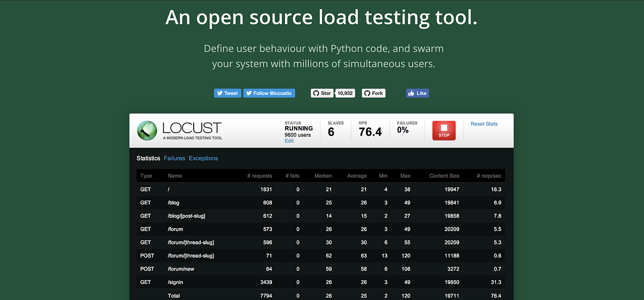Select the /forum row name
Viewport: 644px width, 300px height.
pyautogui.click(x=175, y=229)
